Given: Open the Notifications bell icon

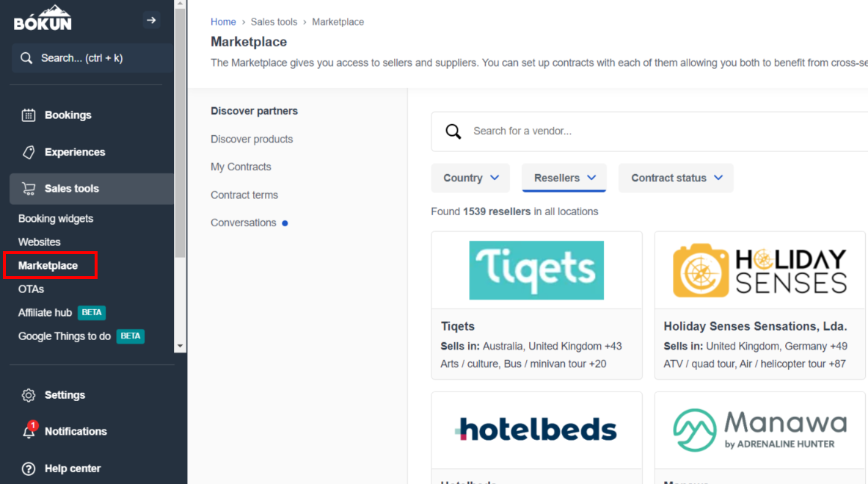Looking at the screenshot, I should pyautogui.click(x=28, y=431).
